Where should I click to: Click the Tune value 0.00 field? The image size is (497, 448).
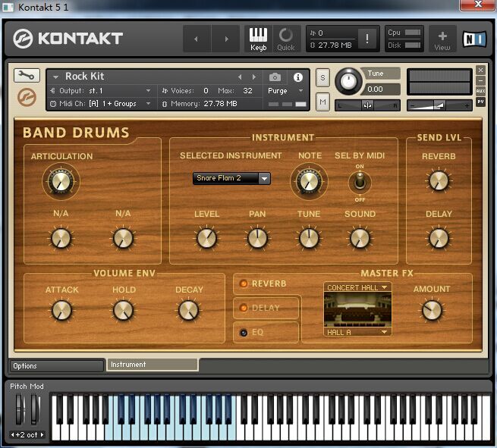(382, 89)
